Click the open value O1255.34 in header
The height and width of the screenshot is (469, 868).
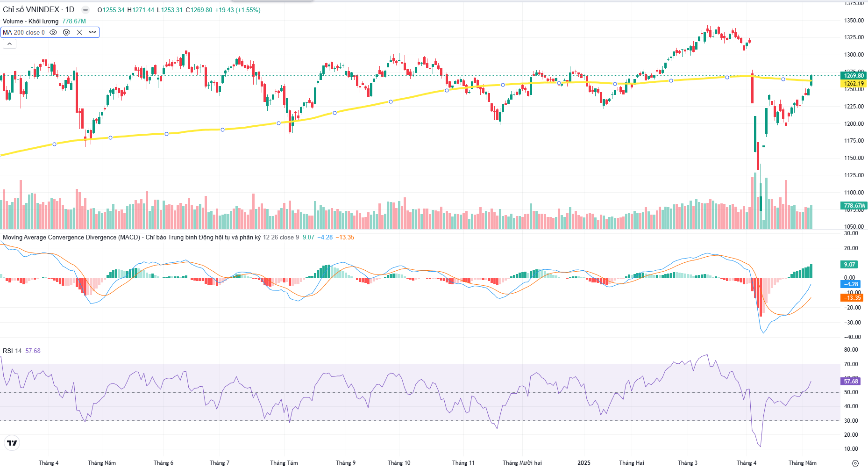(111, 10)
